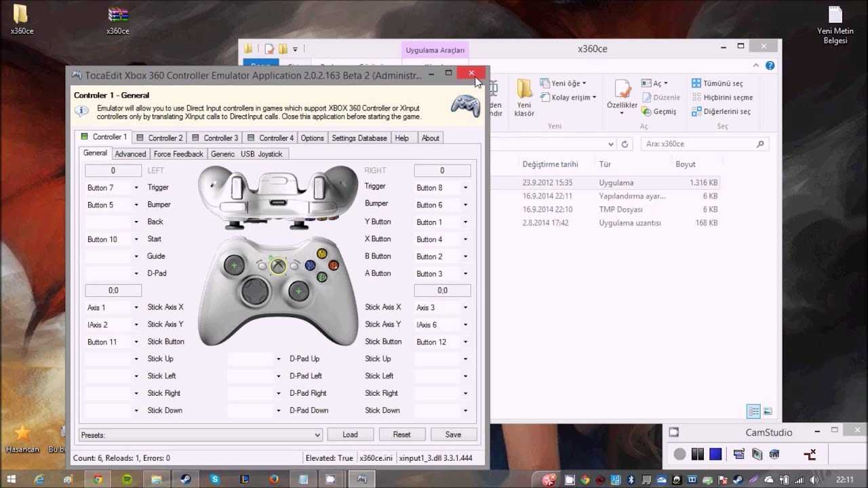Switch to the large icons view button
Image resolution: width=868 pixels, height=488 pixels.
[x=768, y=411]
